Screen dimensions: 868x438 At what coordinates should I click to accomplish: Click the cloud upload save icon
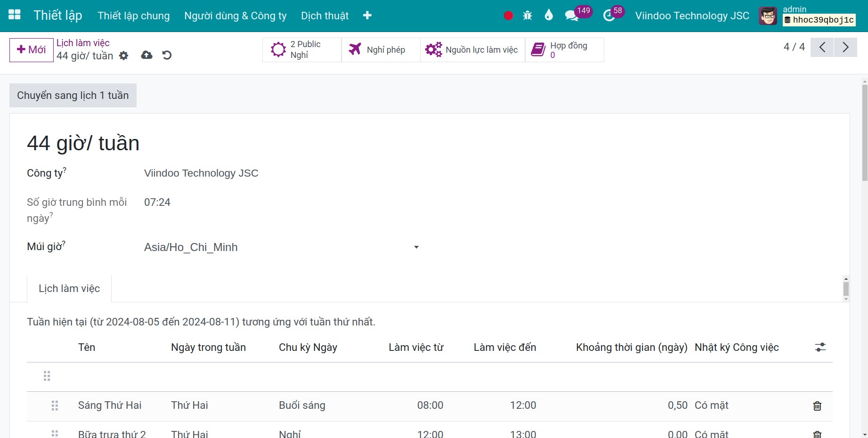pyautogui.click(x=147, y=55)
